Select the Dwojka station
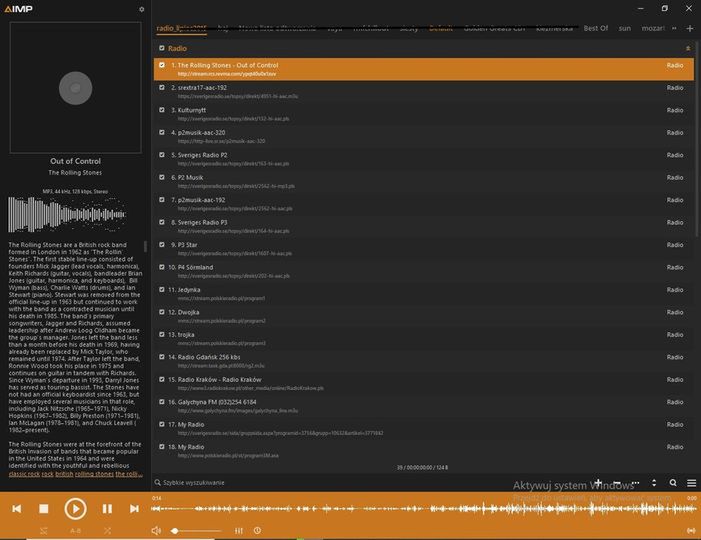This screenshot has height=540, width=701. tap(424, 316)
